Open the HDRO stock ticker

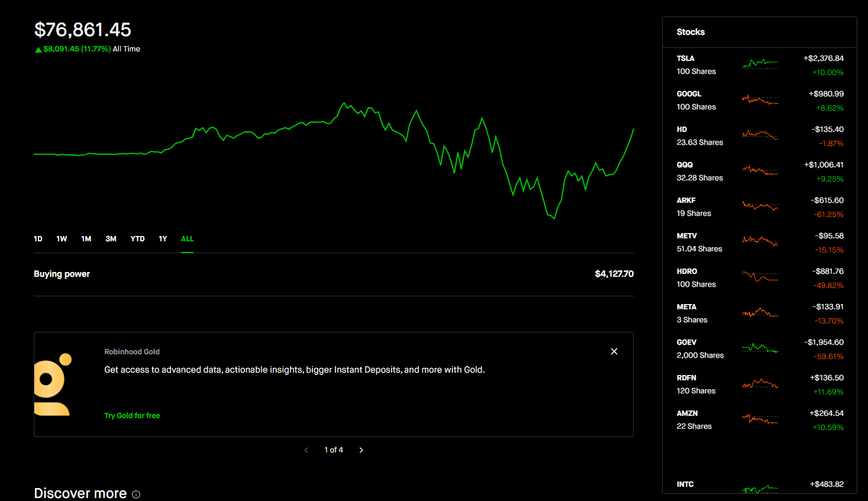click(x=687, y=271)
